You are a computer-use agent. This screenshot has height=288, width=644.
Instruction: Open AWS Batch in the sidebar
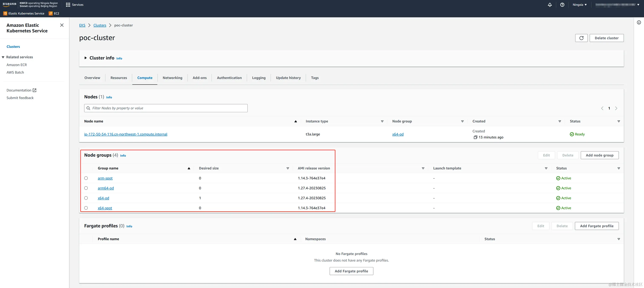[15, 72]
